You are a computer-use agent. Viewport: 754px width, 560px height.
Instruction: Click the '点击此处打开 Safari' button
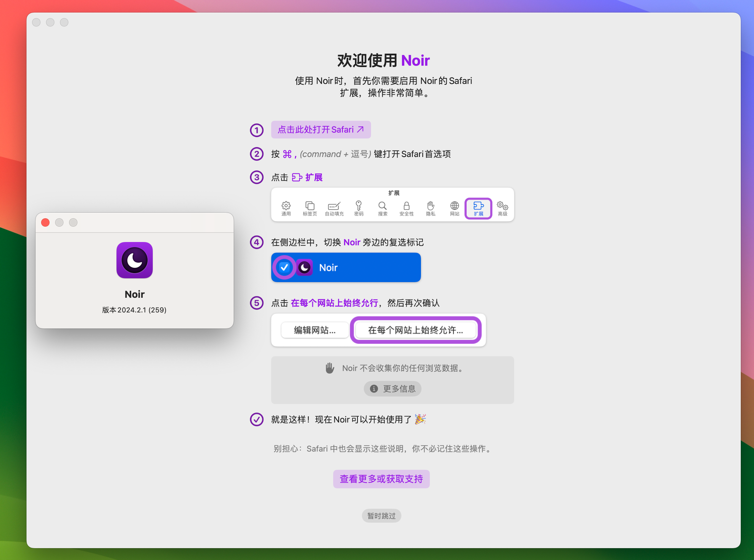(x=321, y=130)
